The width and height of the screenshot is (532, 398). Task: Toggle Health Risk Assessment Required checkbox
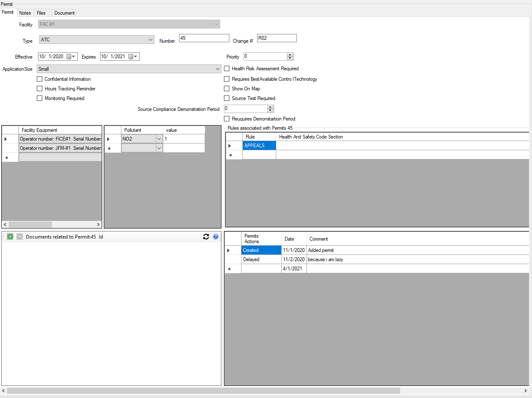pos(227,69)
